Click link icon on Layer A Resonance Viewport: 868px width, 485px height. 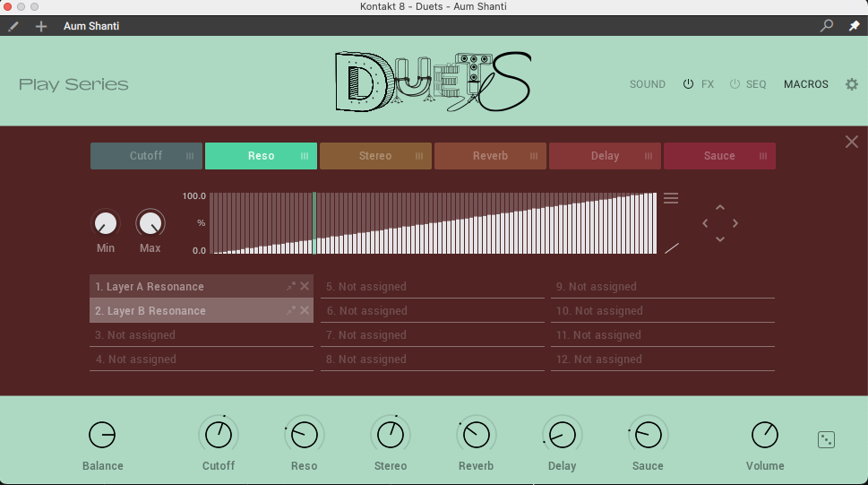(290, 286)
